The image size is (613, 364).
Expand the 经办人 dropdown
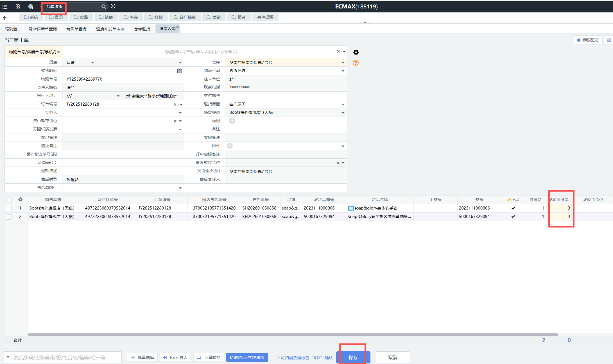point(180,113)
